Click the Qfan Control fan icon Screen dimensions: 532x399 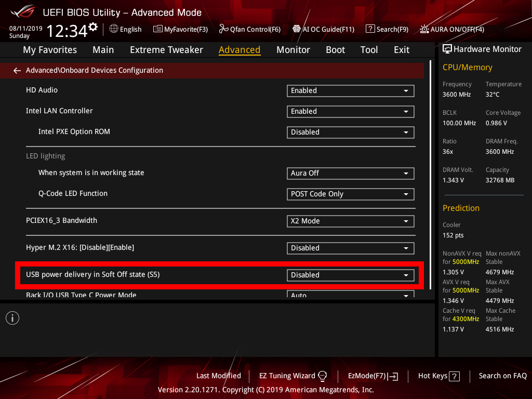(x=223, y=29)
